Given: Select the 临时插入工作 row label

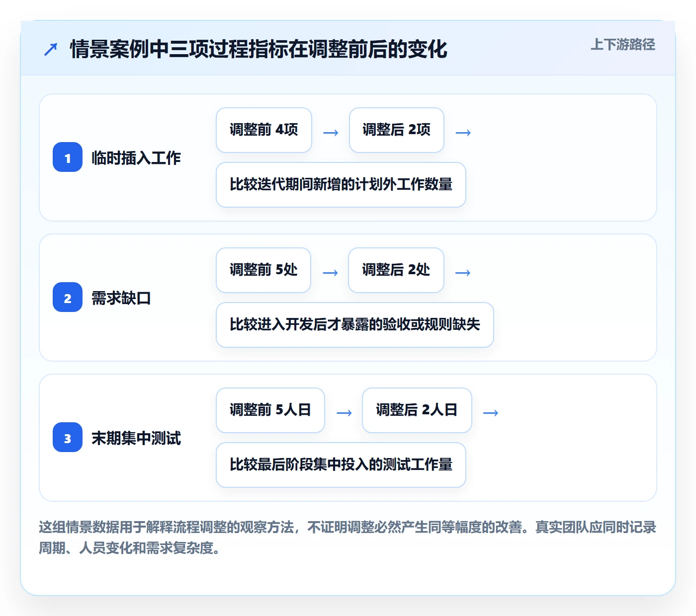Looking at the screenshot, I should pos(136,158).
